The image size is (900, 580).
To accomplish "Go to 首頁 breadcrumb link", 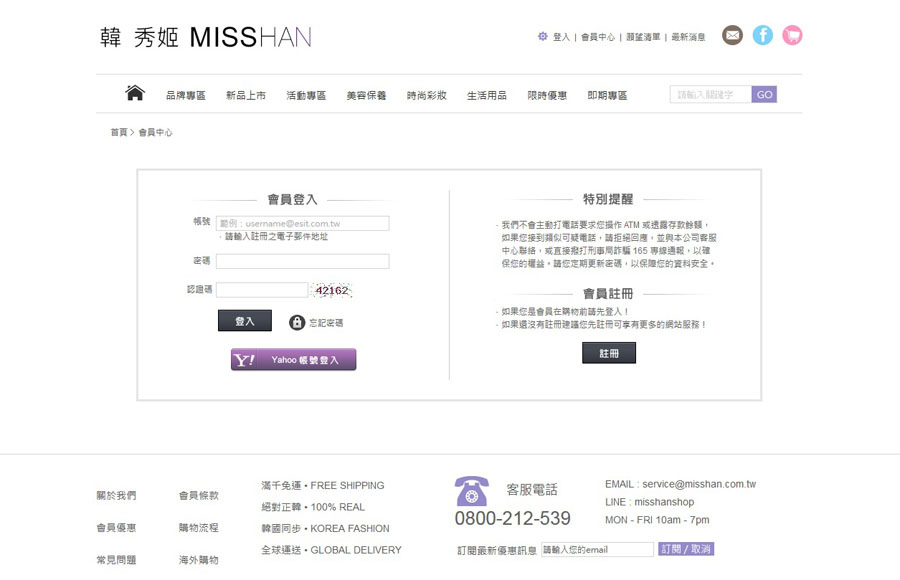I will [119, 132].
